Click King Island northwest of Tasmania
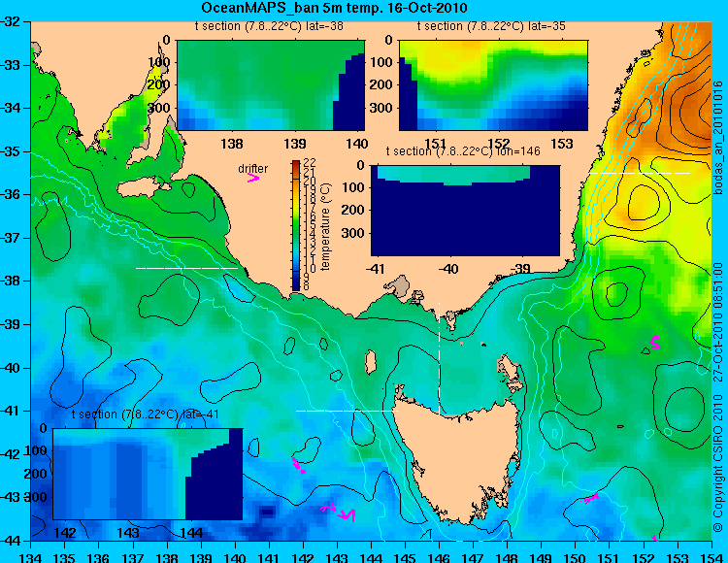The width and height of the screenshot is (728, 563). 370,362
